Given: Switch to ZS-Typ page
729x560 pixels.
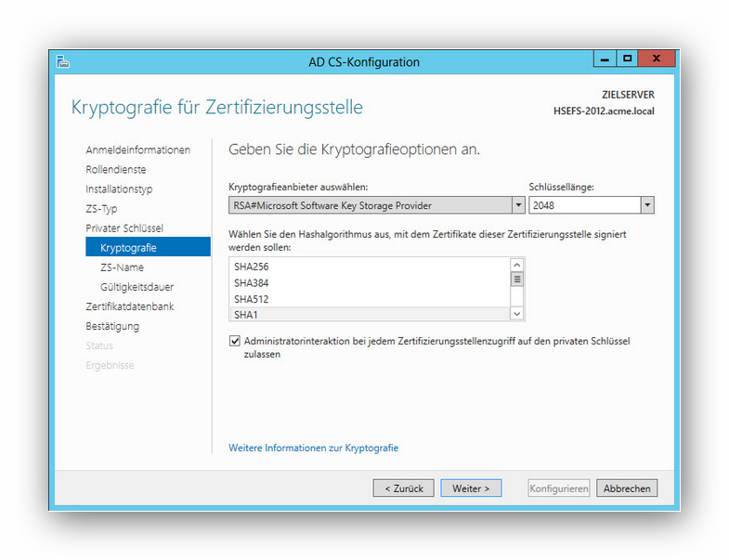Looking at the screenshot, I should 101,209.
